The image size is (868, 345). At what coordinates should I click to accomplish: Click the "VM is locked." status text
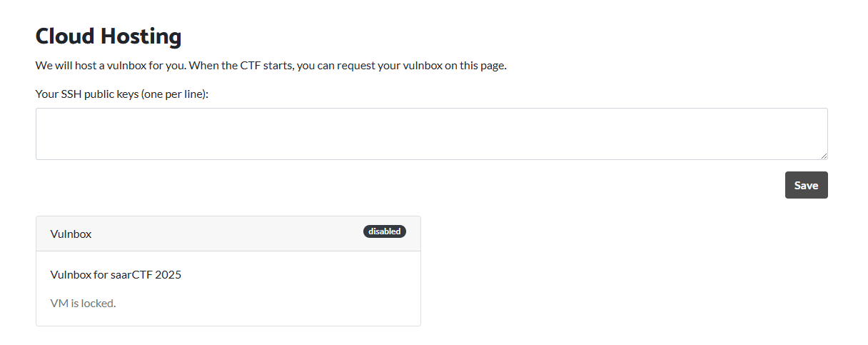(x=83, y=303)
